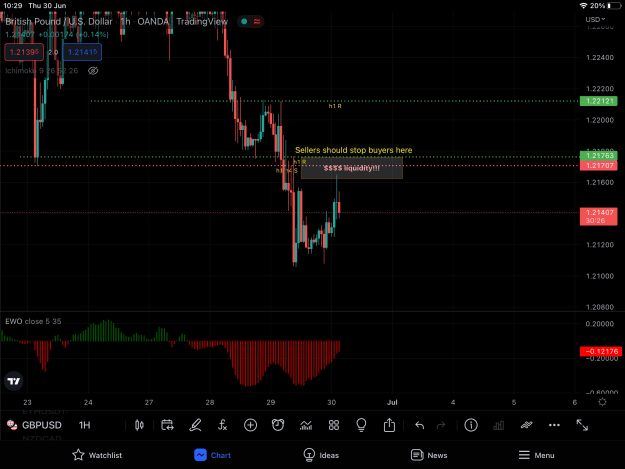
Task: Toggle Ichimoku indicator visibility eye
Action: [93, 71]
